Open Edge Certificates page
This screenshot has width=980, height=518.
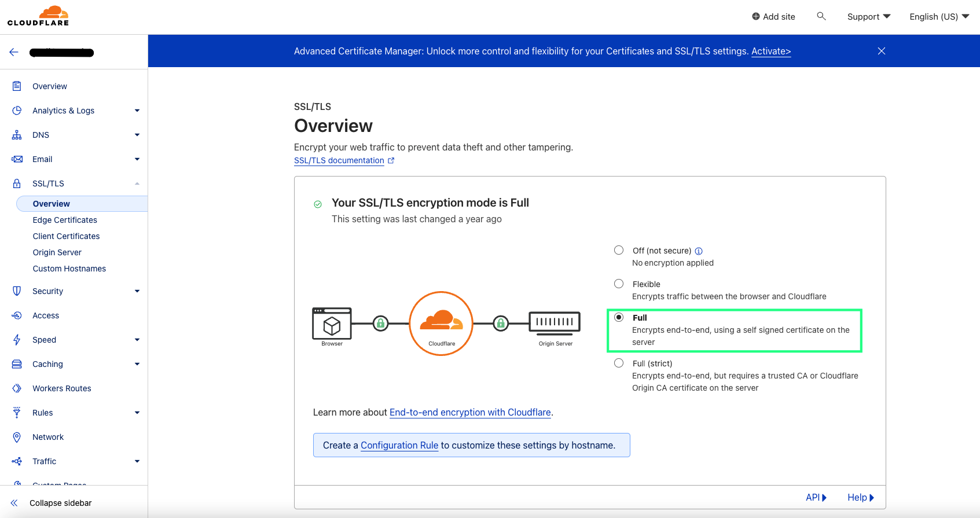click(65, 220)
